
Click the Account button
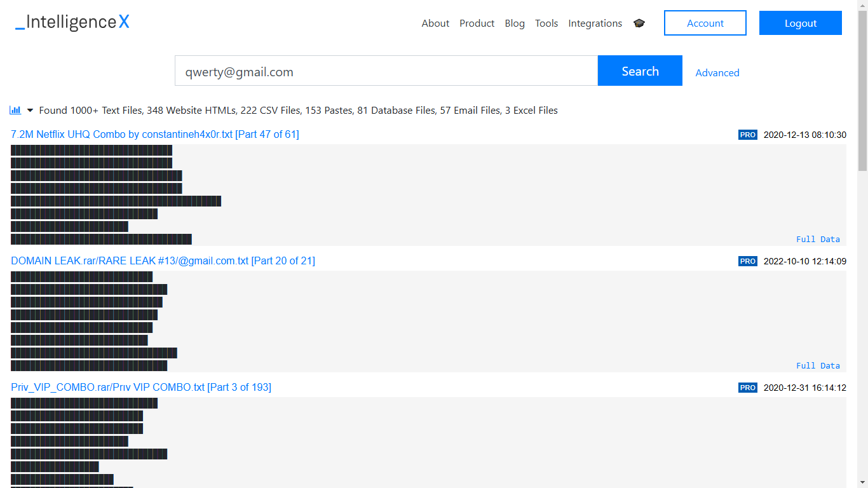[x=705, y=23]
